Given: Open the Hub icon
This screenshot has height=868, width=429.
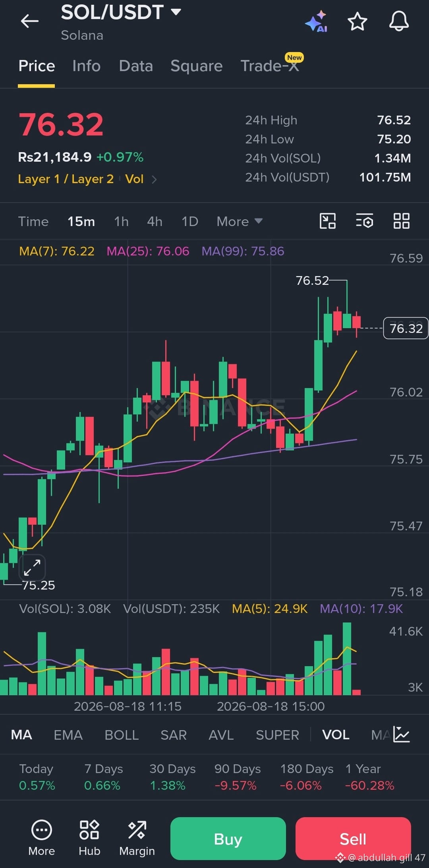Looking at the screenshot, I should click(x=89, y=838).
